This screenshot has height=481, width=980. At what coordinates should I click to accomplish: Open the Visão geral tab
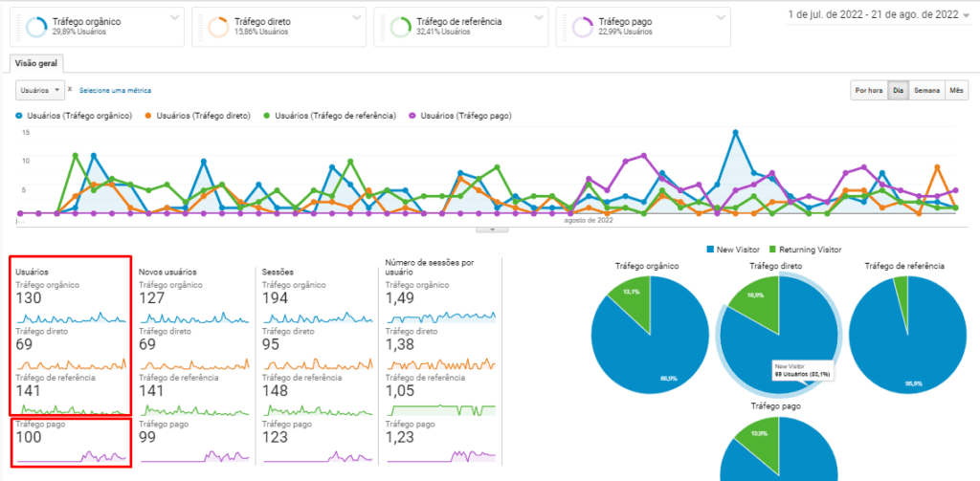point(37,63)
